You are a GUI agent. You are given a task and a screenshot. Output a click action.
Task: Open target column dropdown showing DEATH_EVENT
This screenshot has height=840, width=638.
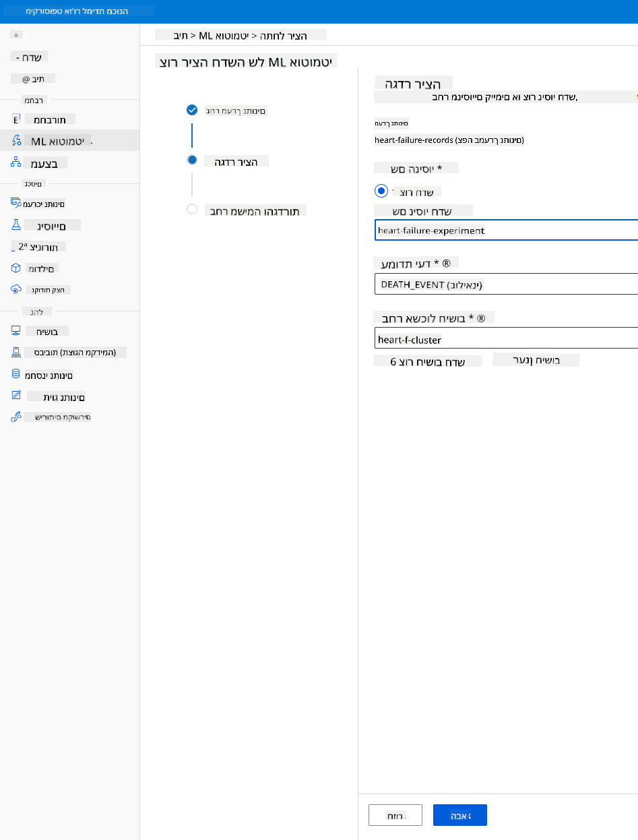[x=506, y=284]
